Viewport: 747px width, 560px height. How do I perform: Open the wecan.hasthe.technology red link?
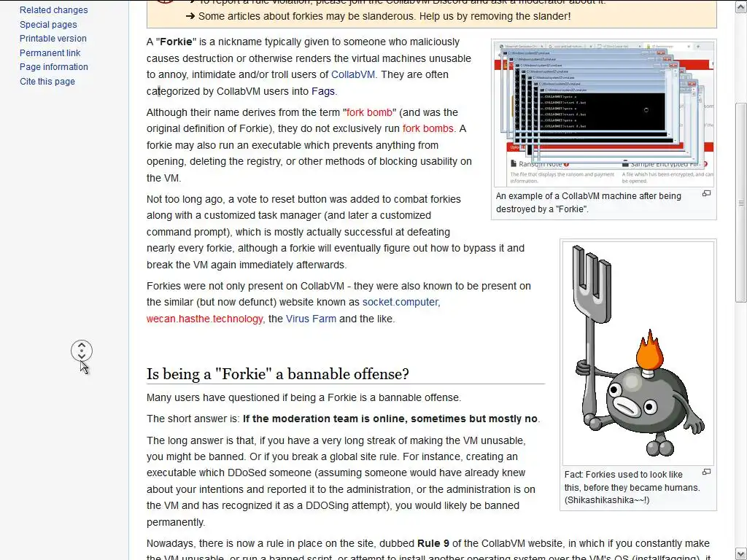(204, 319)
